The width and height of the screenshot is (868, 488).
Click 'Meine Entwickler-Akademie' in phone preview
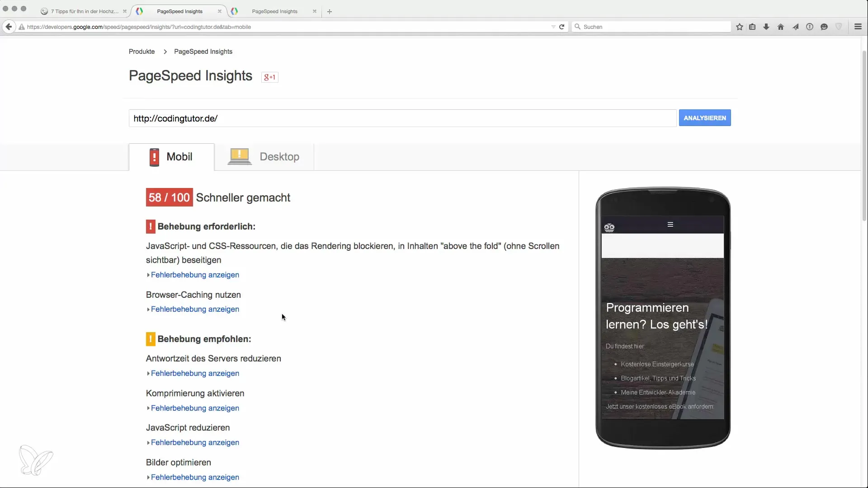pos(658,392)
